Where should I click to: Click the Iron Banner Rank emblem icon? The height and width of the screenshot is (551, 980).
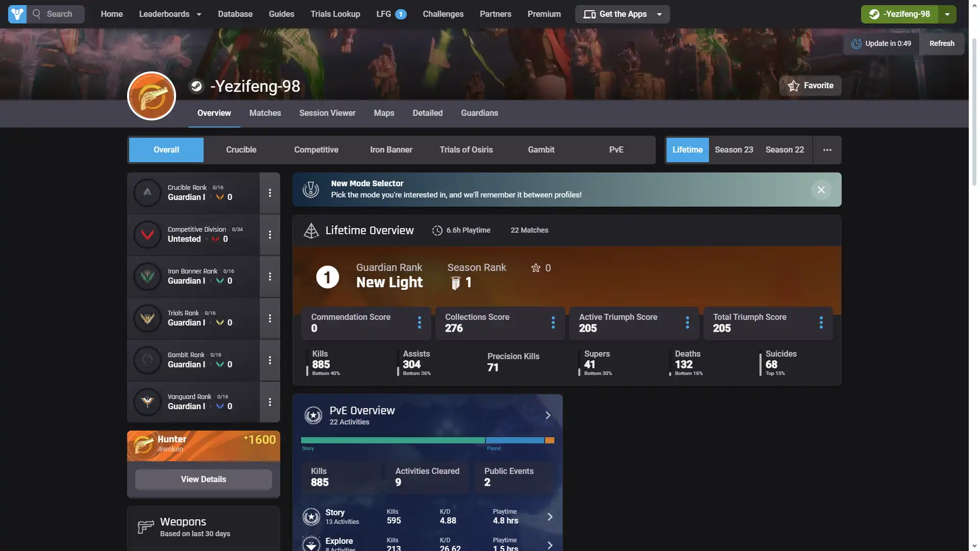pyautogui.click(x=148, y=277)
